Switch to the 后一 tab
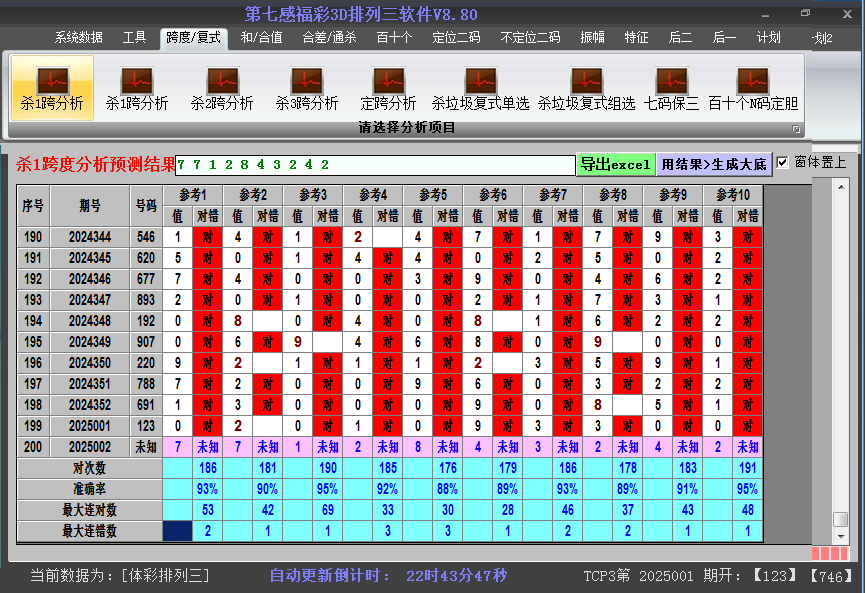 [724, 38]
